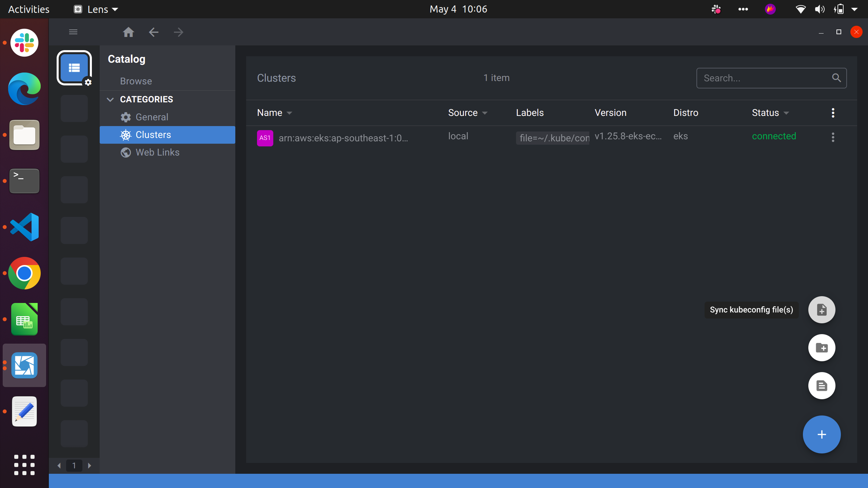Click the Sync kubeconfig file(s) icon button
This screenshot has width=868, height=488.
click(x=822, y=310)
